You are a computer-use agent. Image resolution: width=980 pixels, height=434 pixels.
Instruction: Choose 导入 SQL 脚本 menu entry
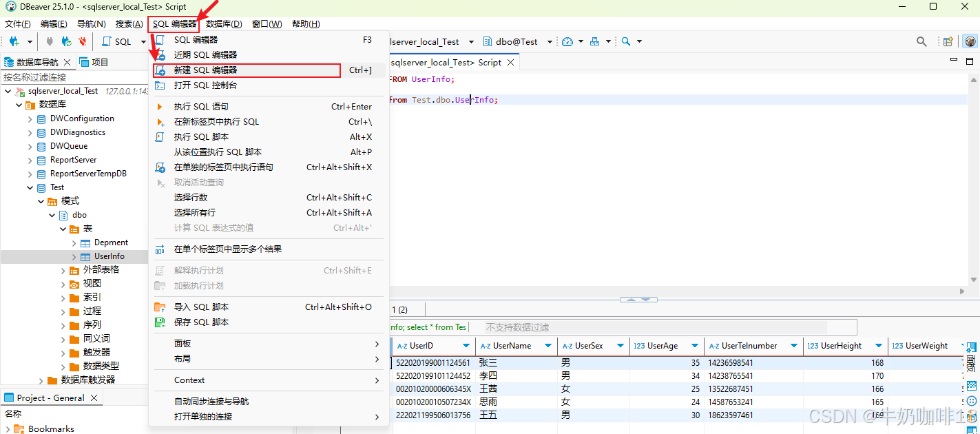(x=269, y=307)
